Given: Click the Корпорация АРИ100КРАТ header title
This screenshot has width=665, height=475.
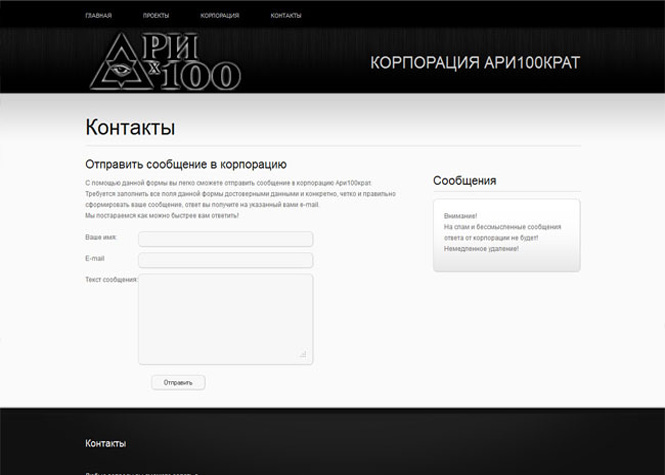Looking at the screenshot, I should pos(474,63).
